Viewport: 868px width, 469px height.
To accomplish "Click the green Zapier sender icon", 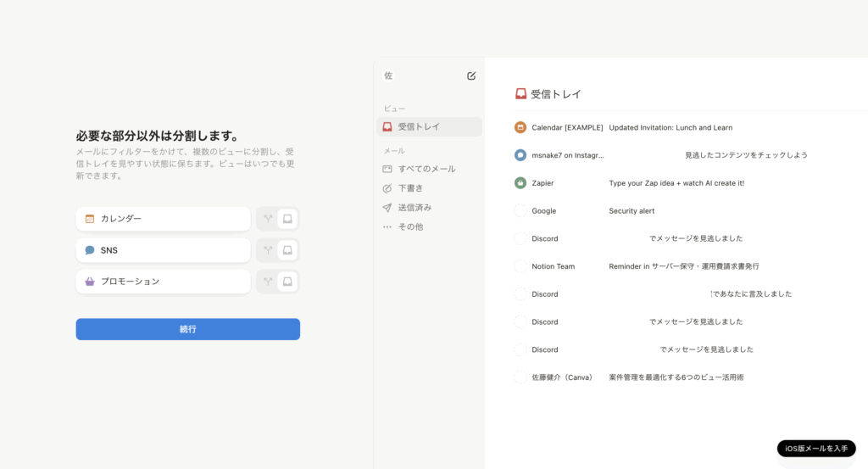I will pos(520,182).
